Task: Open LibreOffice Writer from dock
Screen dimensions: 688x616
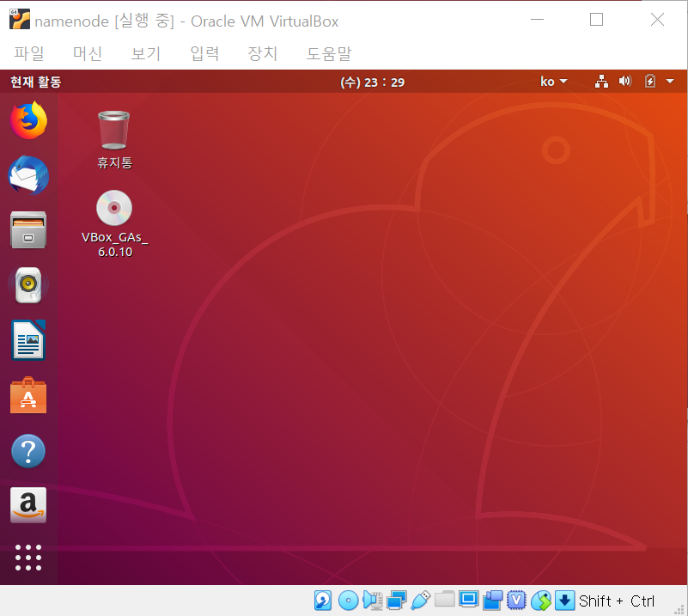Action: pos(28,340)
